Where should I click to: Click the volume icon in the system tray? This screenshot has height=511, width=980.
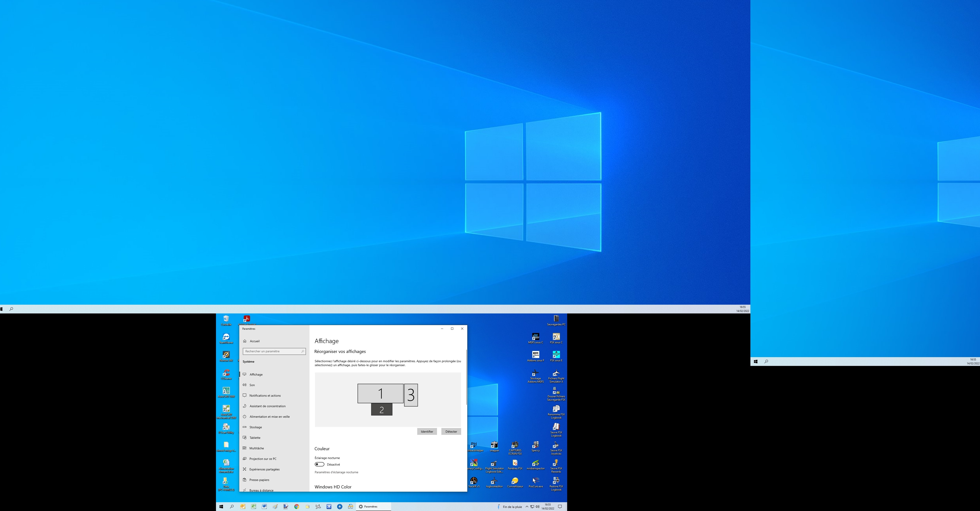click(x=538, y=506)
